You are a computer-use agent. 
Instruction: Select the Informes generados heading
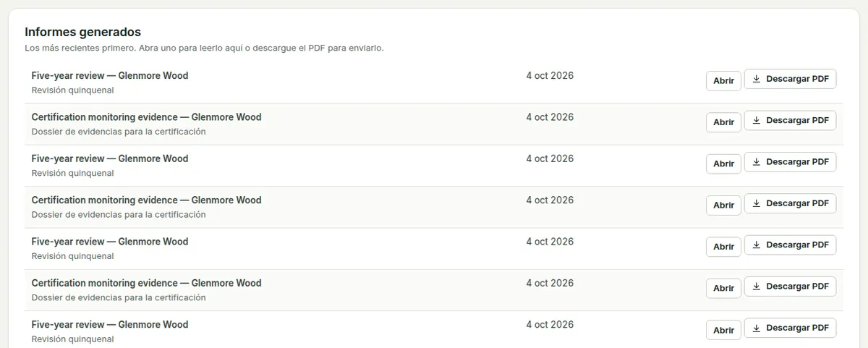82,32
